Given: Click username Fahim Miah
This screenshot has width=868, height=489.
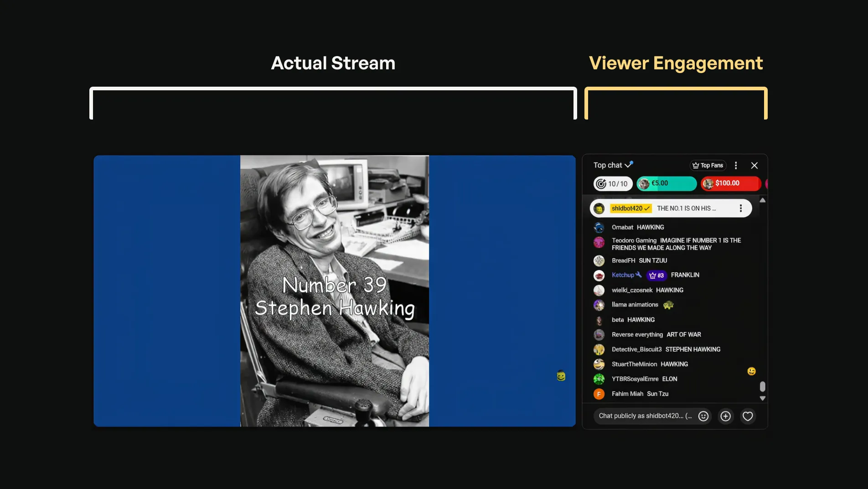Looking at the screenshot, I should click(627, 394).
